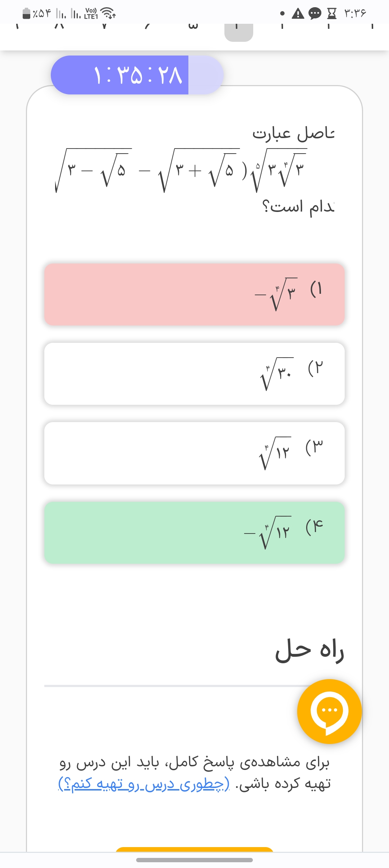Tap the hourglass icon in status bar
The image size is (389, 868).
(x=331, y=14)
